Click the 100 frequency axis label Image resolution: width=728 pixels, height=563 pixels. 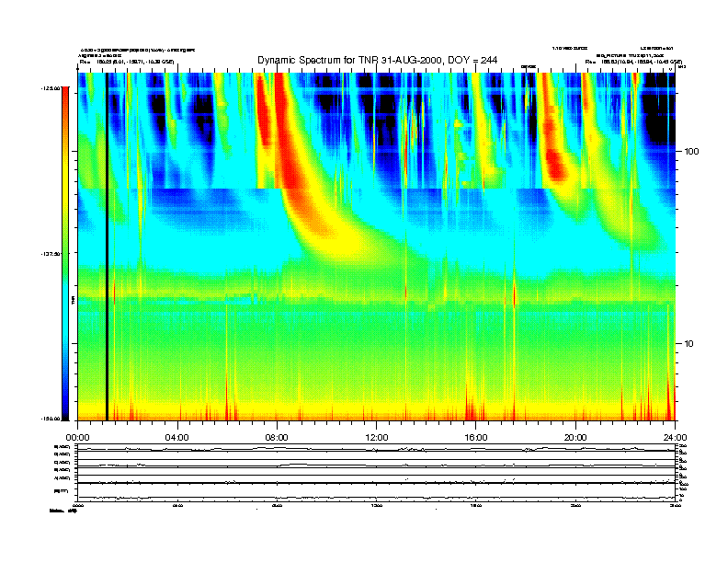691,152
